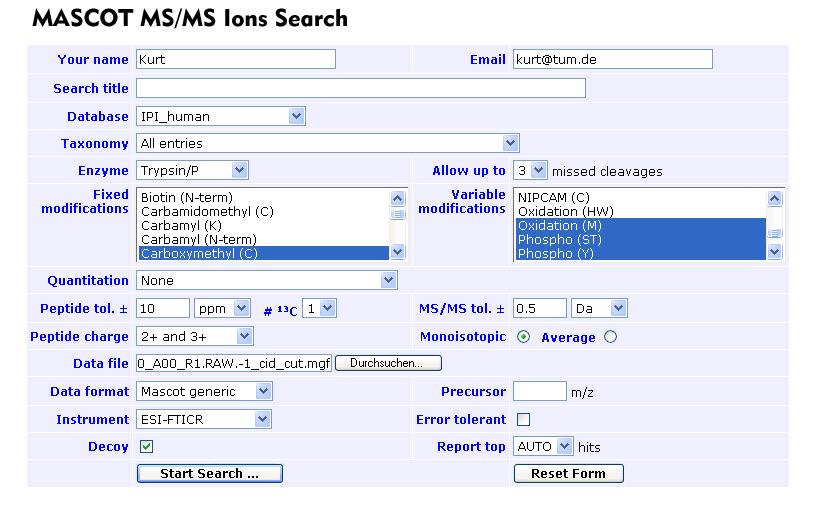Open the missed cleavages count dropdown
This screenshot has width=821, height=506.
(530, 170)
